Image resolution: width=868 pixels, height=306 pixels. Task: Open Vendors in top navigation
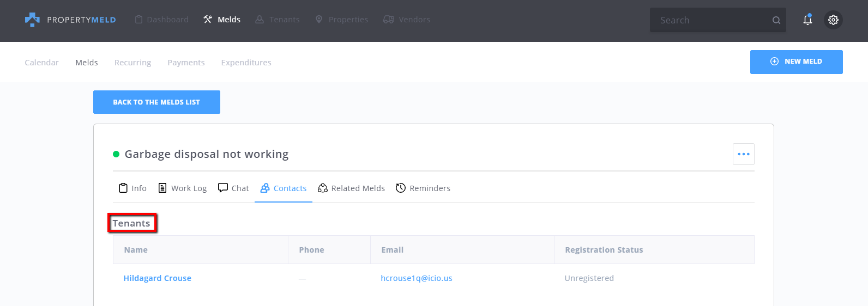tap(407, 20)
